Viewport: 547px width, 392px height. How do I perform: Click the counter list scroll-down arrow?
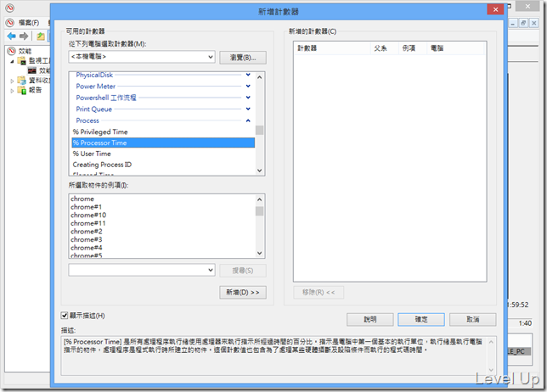click(259, 171)
